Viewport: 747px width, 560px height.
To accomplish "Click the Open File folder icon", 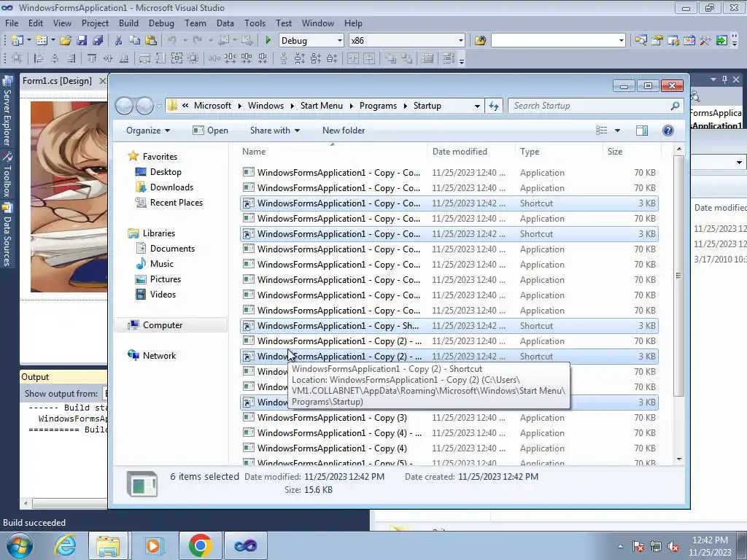I will point(66,41).
